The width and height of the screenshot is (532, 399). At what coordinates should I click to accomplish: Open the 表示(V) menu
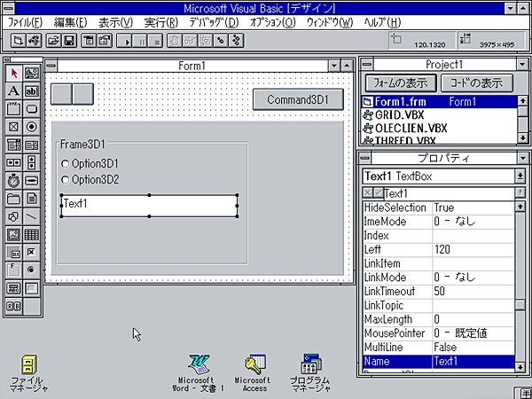point(115,23)
